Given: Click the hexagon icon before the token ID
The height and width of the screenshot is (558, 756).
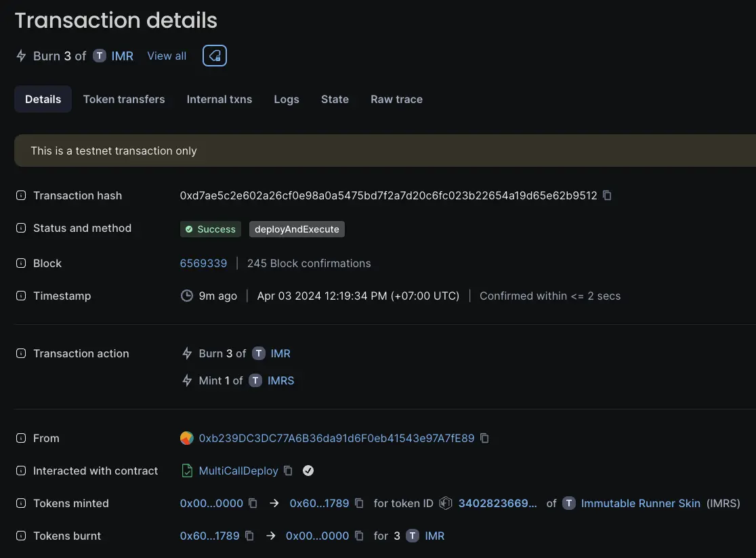Looking at the screenshot, I should click(446, 503).
